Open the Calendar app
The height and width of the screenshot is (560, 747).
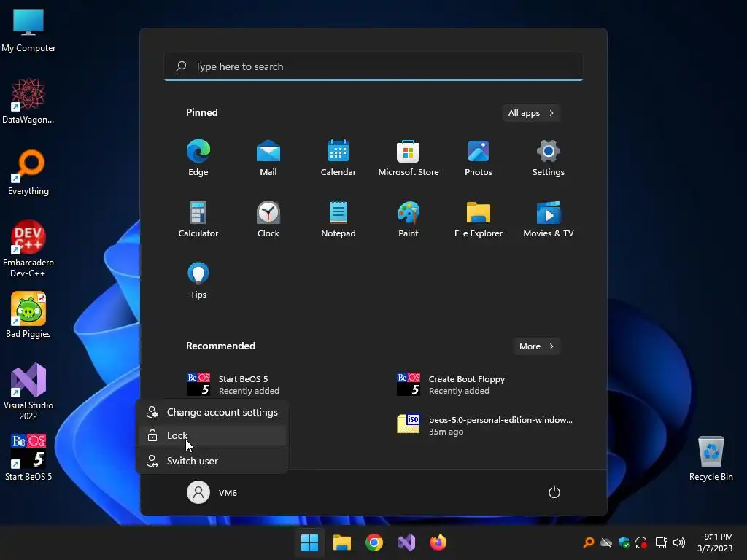[338, 157]
